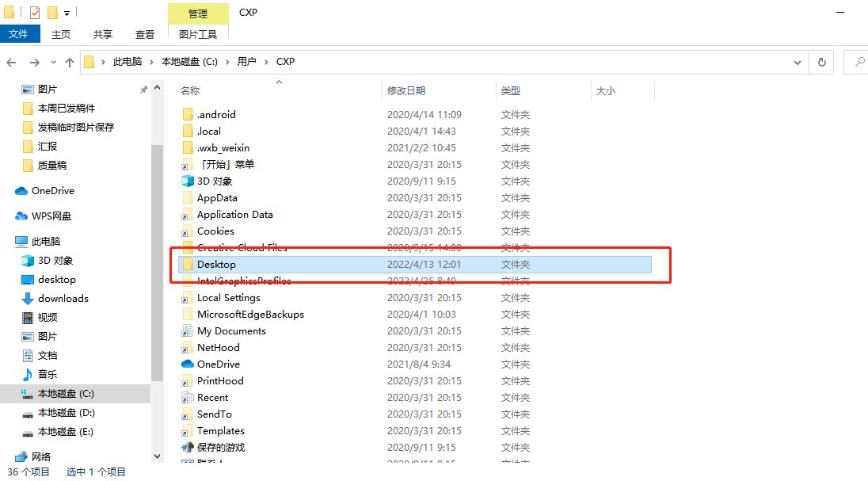The height and width of the screenshot is (481, 868).
Task: Click the refresh icon in the address bar
Action: coord(821,62)
